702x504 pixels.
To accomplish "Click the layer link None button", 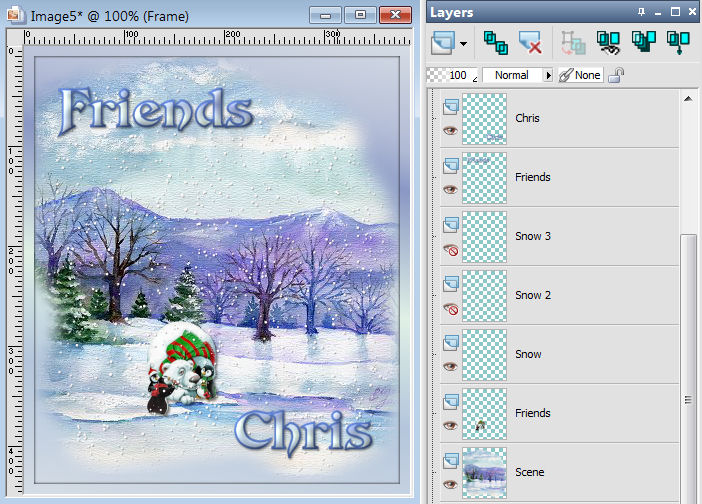I will (x=580, y=75).
